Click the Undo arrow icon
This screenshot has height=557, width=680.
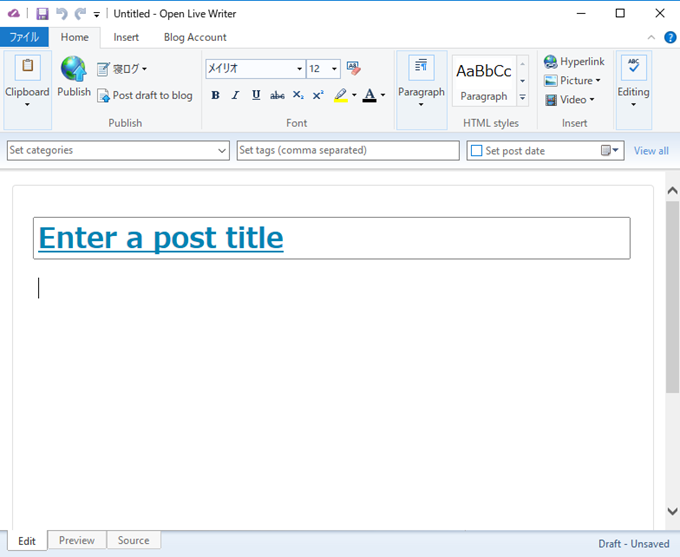click(x=62, y=14)
